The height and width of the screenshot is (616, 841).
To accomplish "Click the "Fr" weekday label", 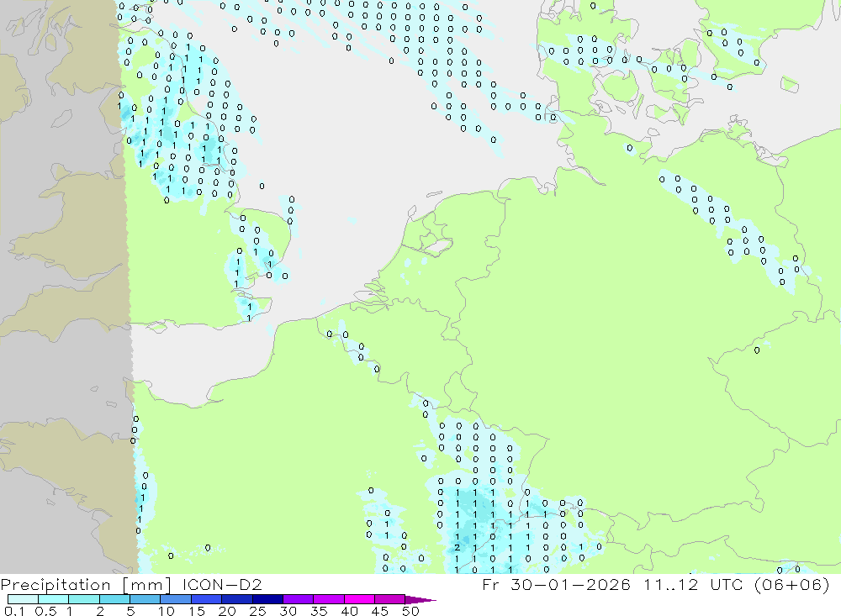I will click(x=490, y=584).
